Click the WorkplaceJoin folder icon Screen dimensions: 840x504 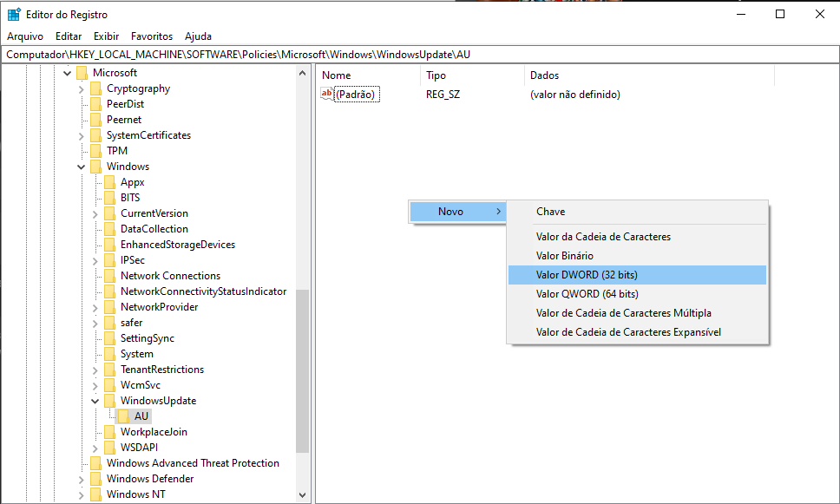(109, 432)
